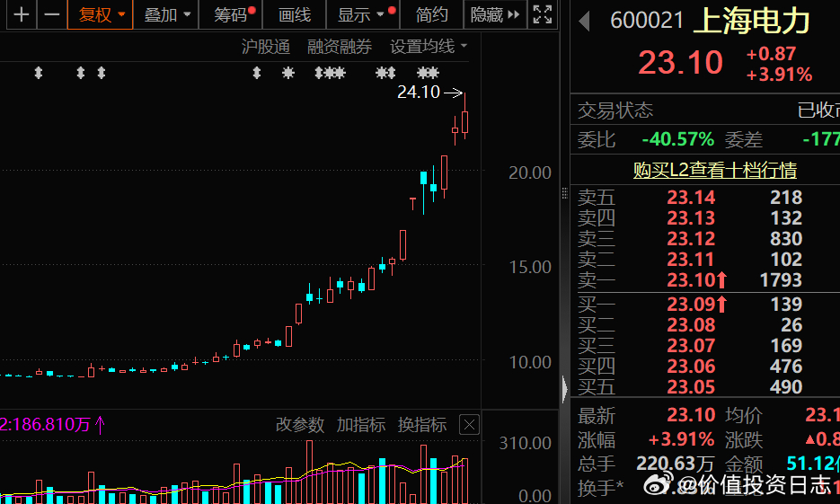Click the 买三 price 23.07
The height and width of the screenshot is (504, 840).
(x=691, y=346)
